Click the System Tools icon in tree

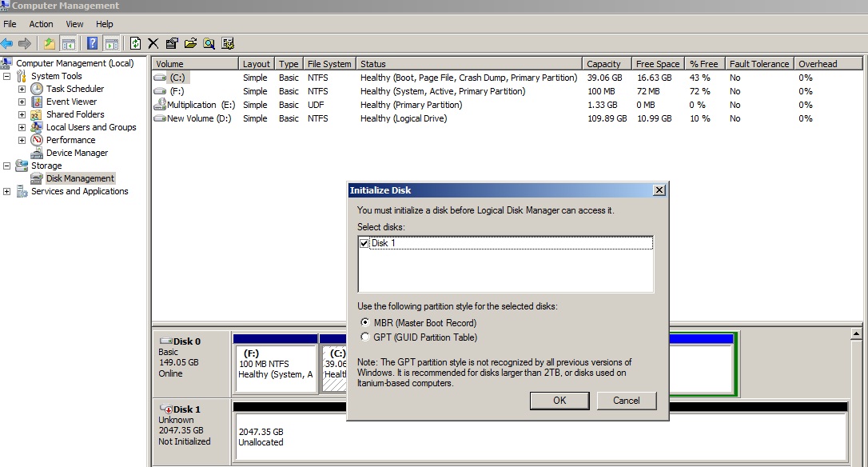pos(22,76)
